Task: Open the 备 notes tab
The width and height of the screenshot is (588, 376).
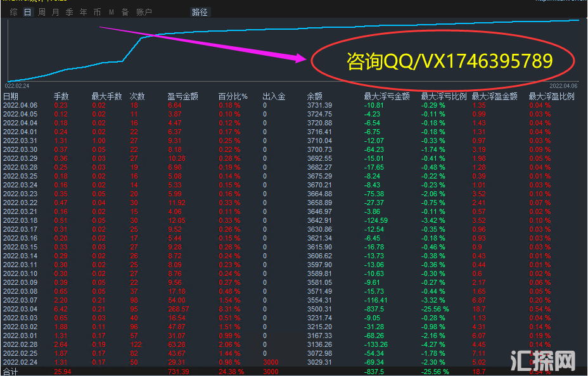Action: pyautogui.click(x=125, y=13)
